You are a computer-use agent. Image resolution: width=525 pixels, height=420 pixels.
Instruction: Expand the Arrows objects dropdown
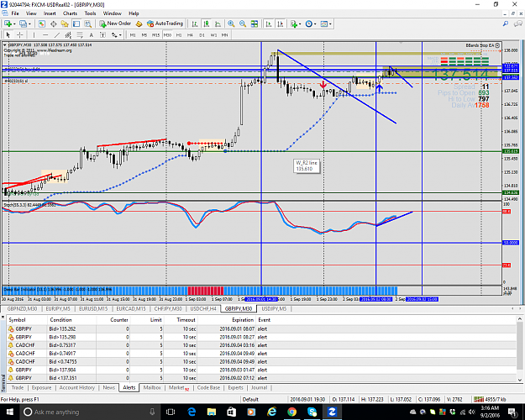(x=120, y=35)
